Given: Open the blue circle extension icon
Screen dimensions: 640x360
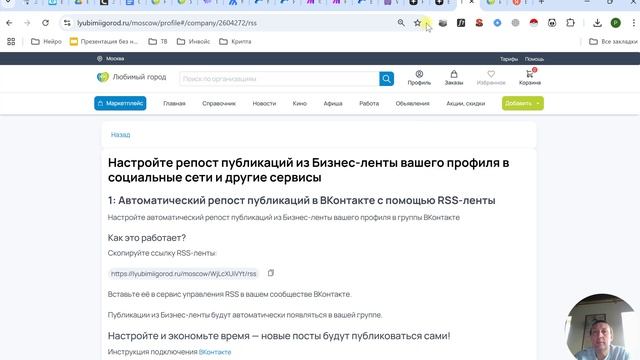Looking at the screenshot, I should (x=497, y=23).
